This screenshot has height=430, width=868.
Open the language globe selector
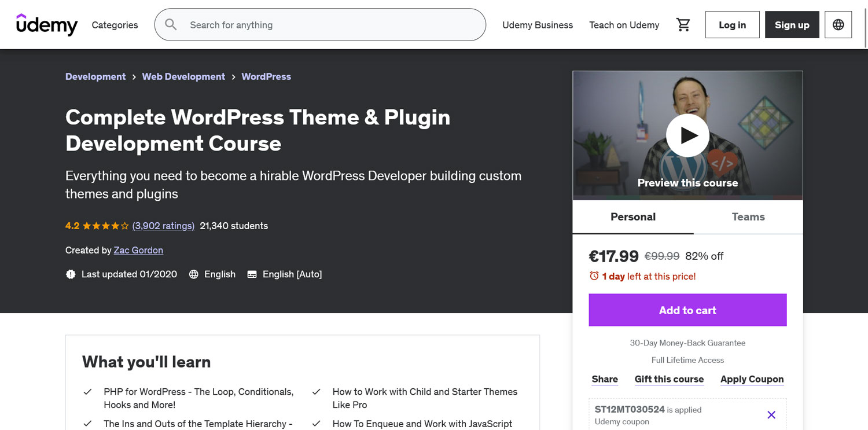[838, 25]
